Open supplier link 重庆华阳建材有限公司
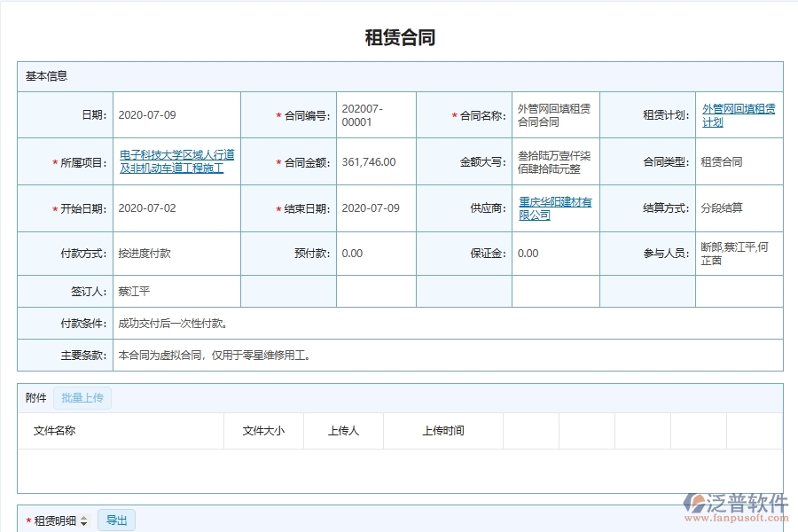The image size is (798, 532). coord(554,208)
